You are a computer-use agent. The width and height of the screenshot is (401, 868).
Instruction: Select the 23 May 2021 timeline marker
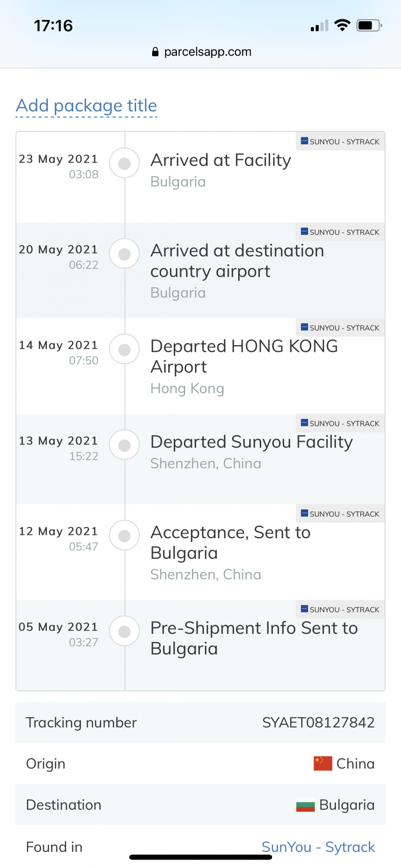click(x=124, y=163)
